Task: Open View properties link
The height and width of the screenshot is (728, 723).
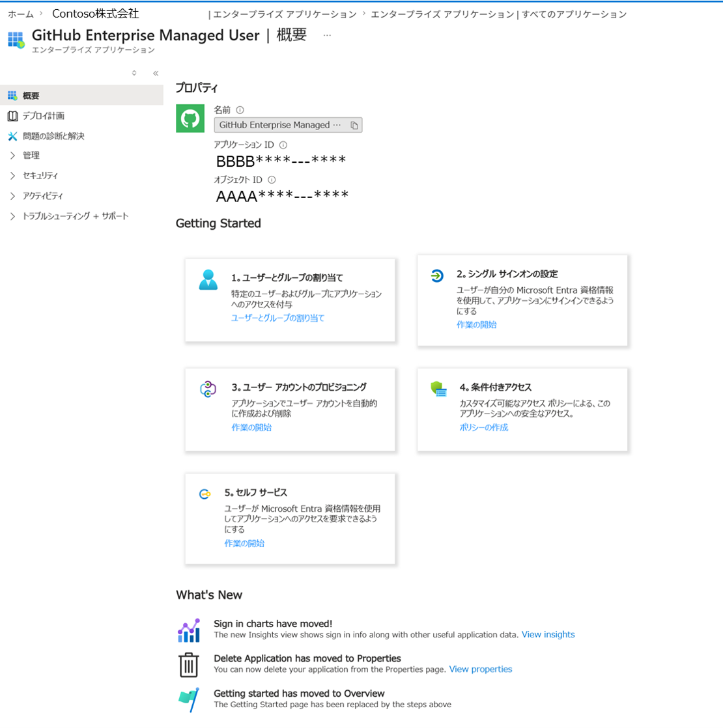Action: click(481, 669)
